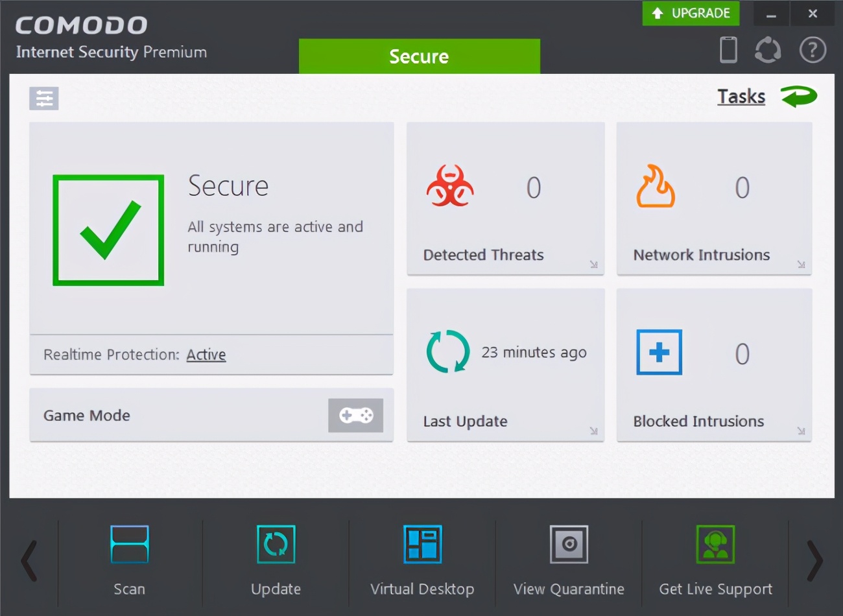843x616 pixels.
Task: Click the 'Scan' label
Action: (x=130, y=589)
